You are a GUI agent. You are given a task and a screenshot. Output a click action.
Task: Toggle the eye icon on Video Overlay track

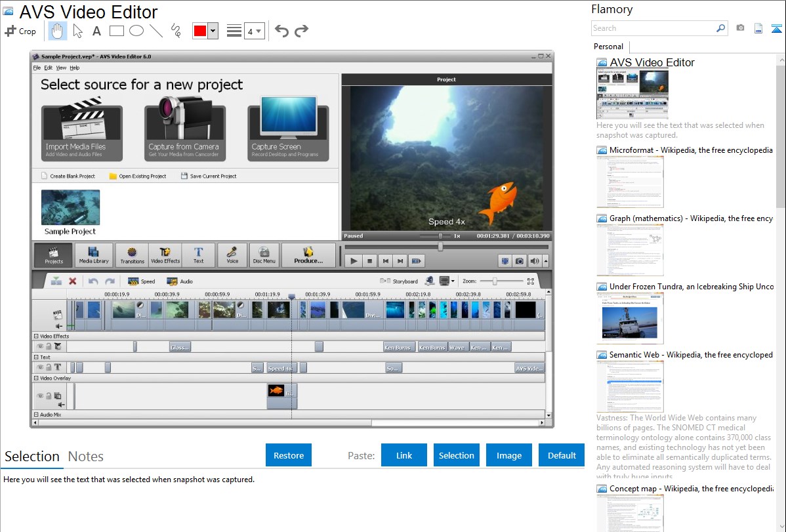40,396
